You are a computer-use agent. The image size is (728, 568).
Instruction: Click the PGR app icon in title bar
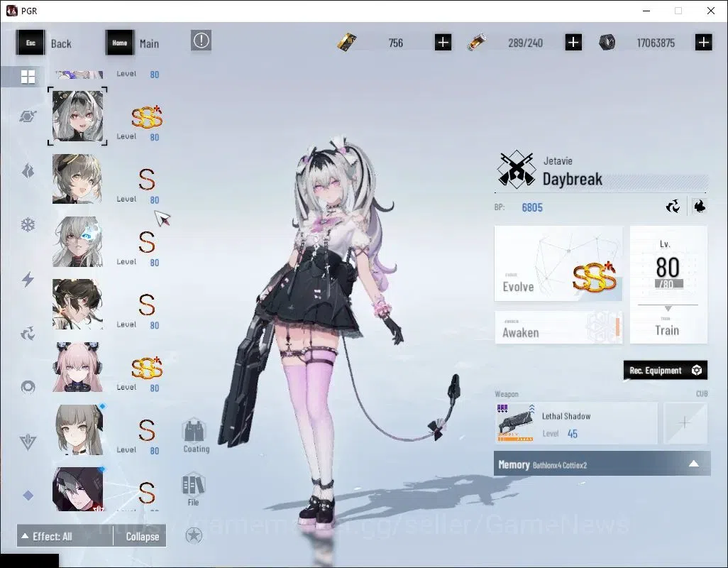coord(11,11)
